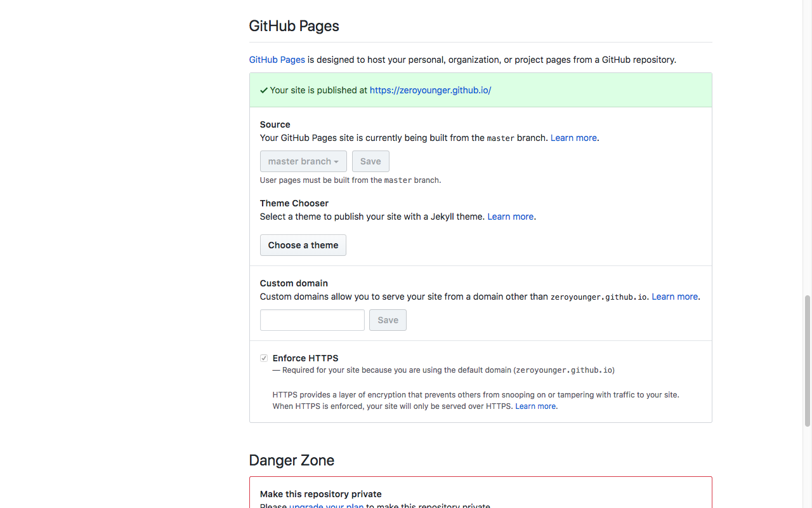Click 'User pages must be built from' note
This screenshot has height=508, width=812.
(350, 180)
